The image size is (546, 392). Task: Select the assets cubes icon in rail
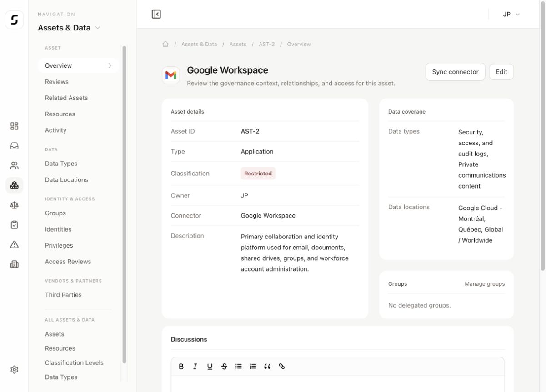14,185
